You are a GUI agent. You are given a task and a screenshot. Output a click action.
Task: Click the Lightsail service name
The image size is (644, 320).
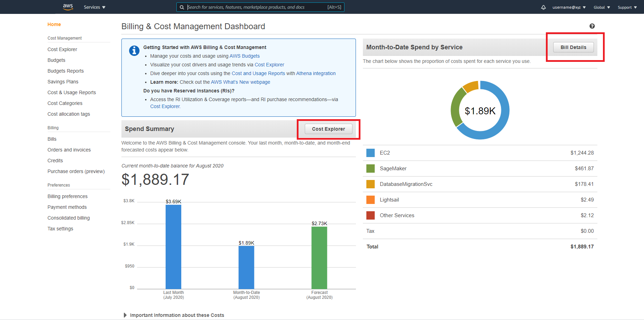(389, 200)
